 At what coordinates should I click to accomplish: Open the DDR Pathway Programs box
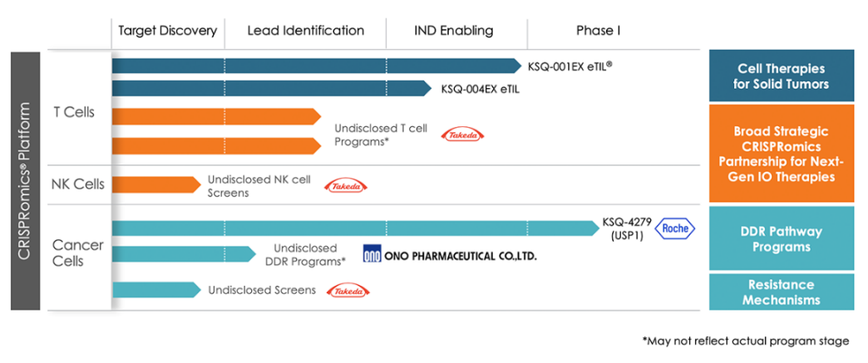click(781, 239)
